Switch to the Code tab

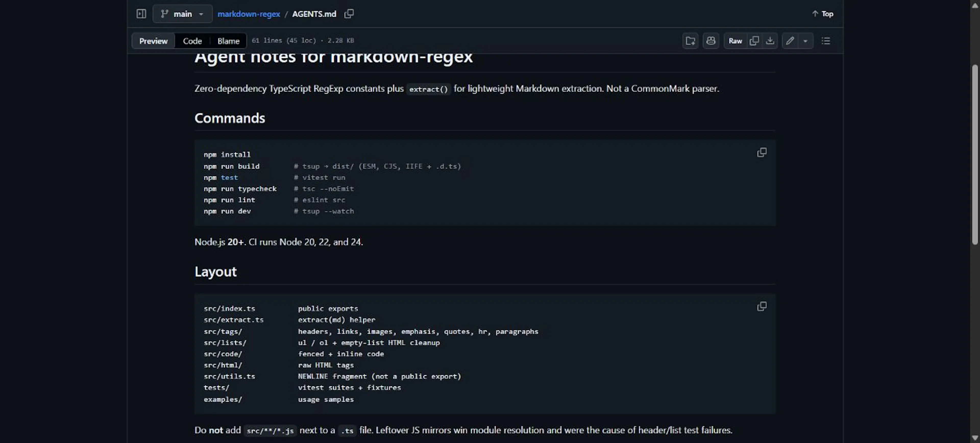(192, 41)
